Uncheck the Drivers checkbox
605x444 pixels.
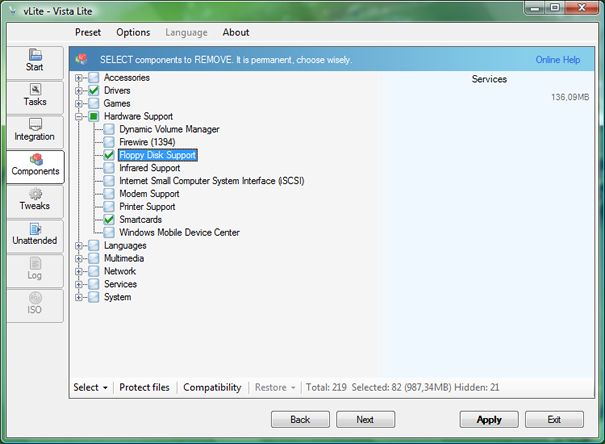pyautogui.click(x=93, y=91)
